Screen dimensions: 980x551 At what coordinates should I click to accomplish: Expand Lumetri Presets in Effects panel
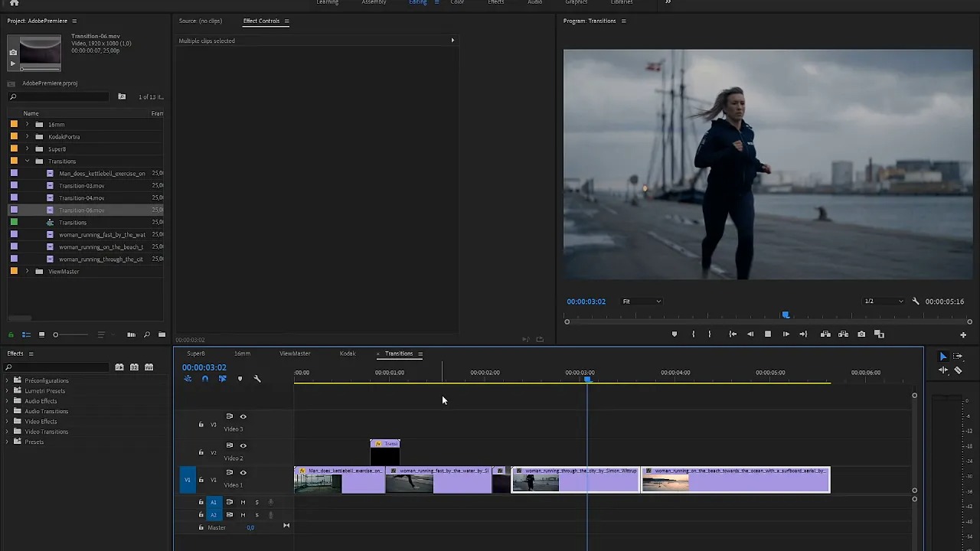point(8,391)
